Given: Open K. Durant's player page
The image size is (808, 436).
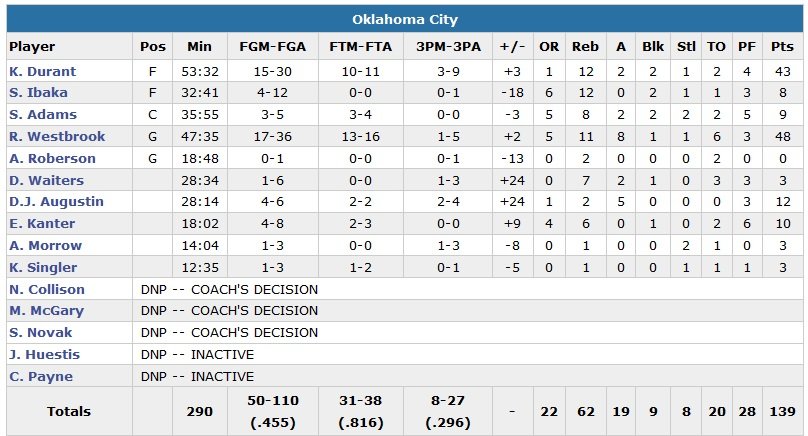Looking at the screenshot, I should (42, 72).
